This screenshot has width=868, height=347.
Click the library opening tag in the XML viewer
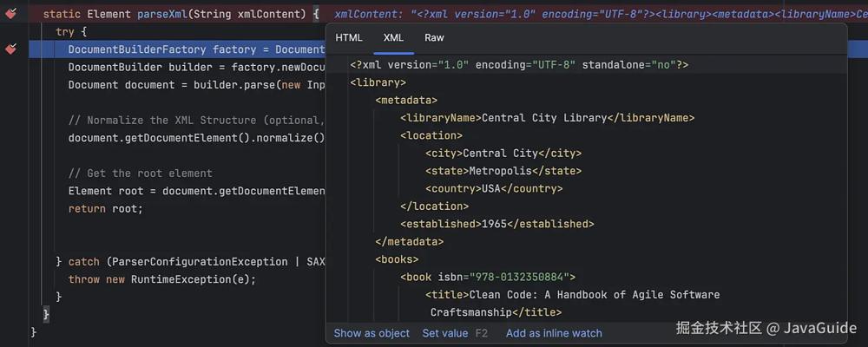coord(378,82)
